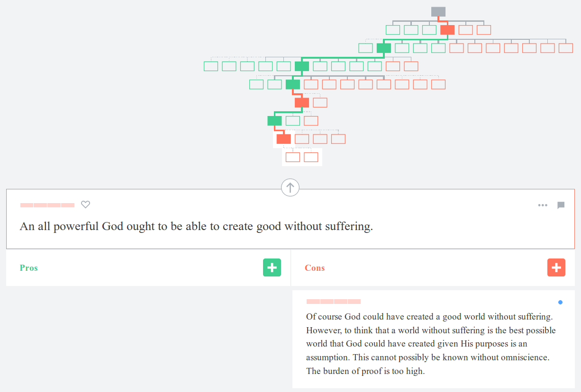Click the Cons column header
581x392 pixels.
click(315, 268)
